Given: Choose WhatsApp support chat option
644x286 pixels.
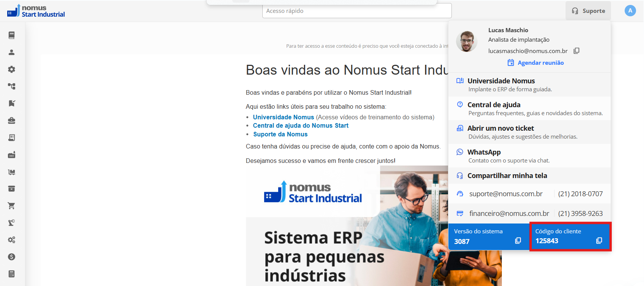Looking at the screenshot, I should (530, 156).
